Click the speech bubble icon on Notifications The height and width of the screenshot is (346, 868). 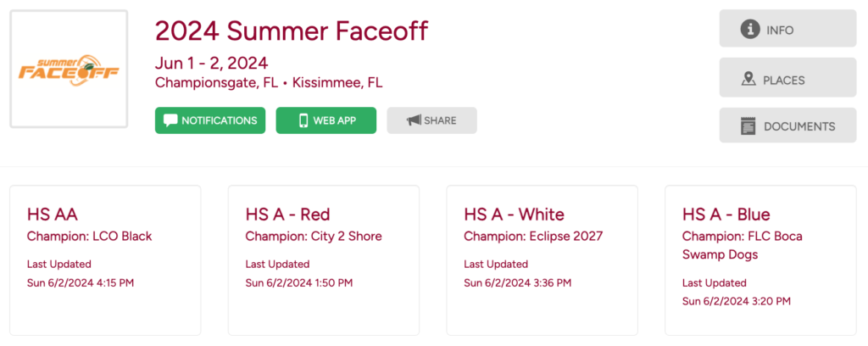click(170, 120)
